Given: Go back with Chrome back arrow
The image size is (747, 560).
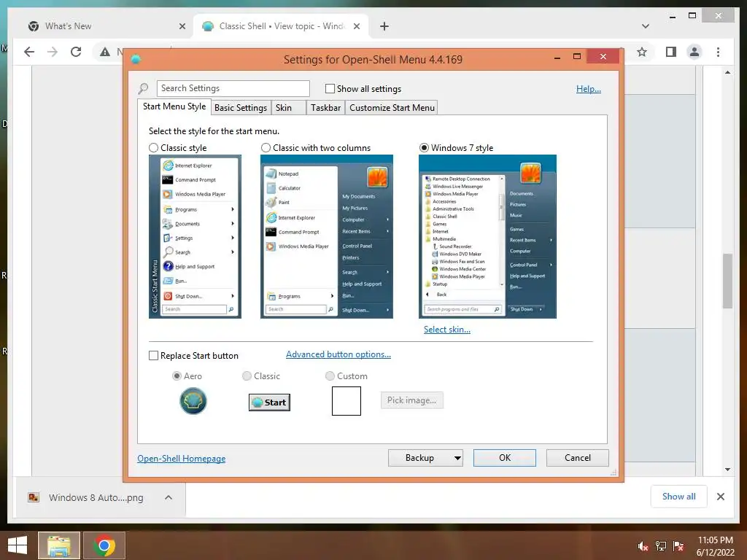Looking at the screenshot, I should tap(29, 52).
